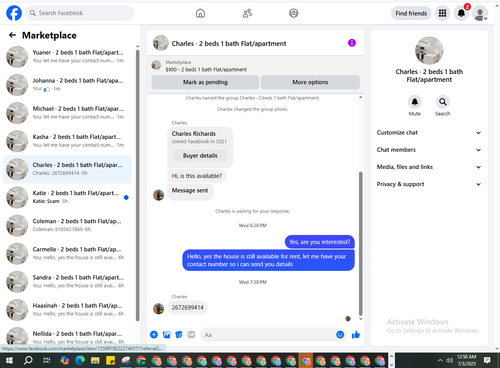Open the emoji picker

pyautogui.click(x=340, y=335)
